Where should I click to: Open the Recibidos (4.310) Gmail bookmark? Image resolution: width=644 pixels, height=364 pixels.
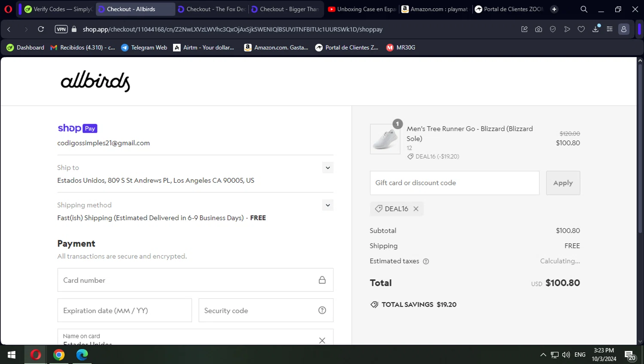coord(83,48)
